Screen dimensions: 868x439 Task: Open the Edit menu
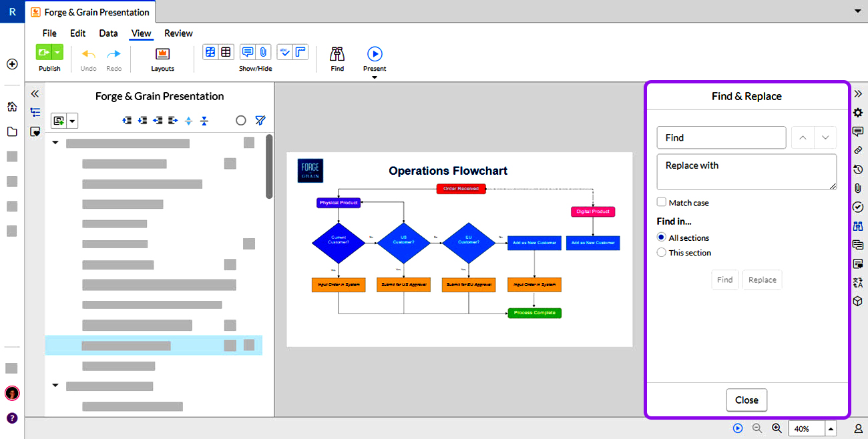pos(77,33)
